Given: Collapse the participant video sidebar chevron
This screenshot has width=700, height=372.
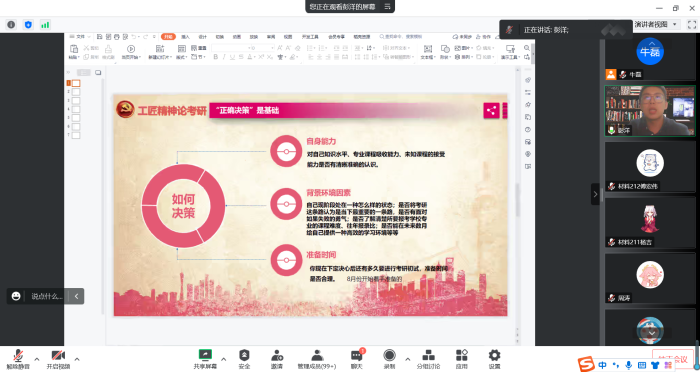Looking at the screenshot, I should [x=595, y=194].
